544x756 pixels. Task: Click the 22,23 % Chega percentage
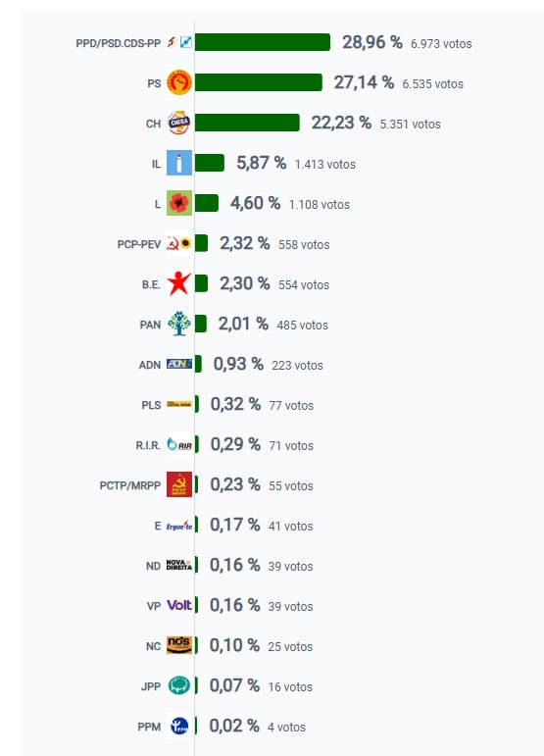coord(341,123)
